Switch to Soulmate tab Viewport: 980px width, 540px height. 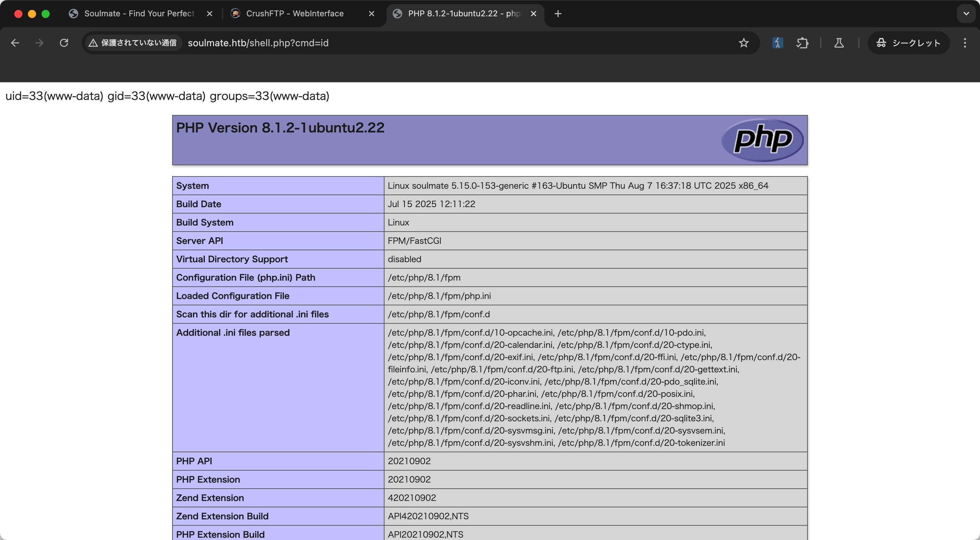click(139, 14)
